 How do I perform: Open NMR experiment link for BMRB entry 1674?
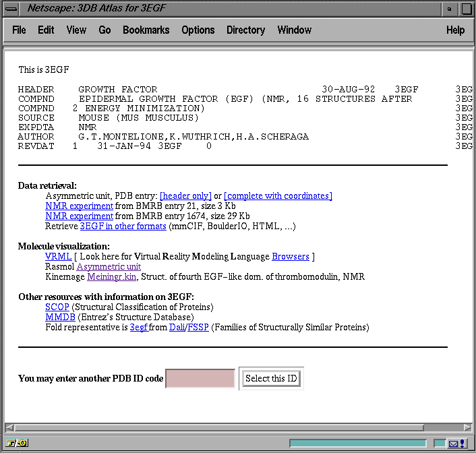[80, 216]
